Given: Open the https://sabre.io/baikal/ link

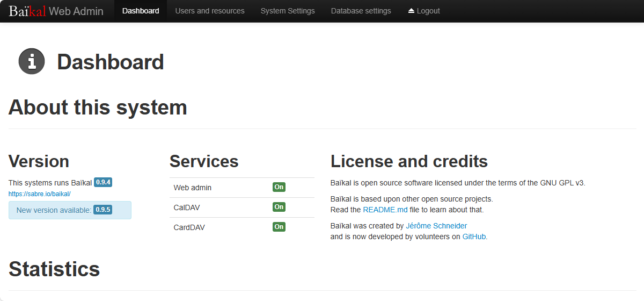Looking at the screenshot, I should click(x=40, y=193).
